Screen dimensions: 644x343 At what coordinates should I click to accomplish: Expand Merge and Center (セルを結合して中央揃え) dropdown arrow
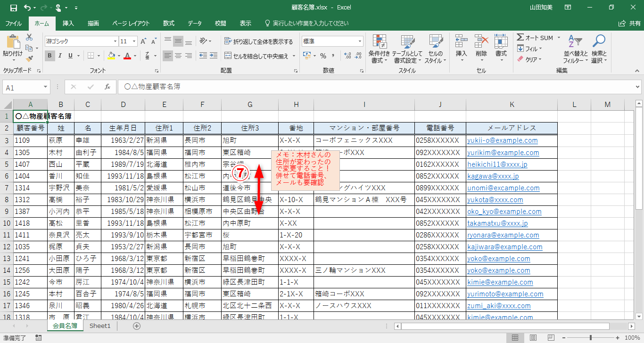294,56
